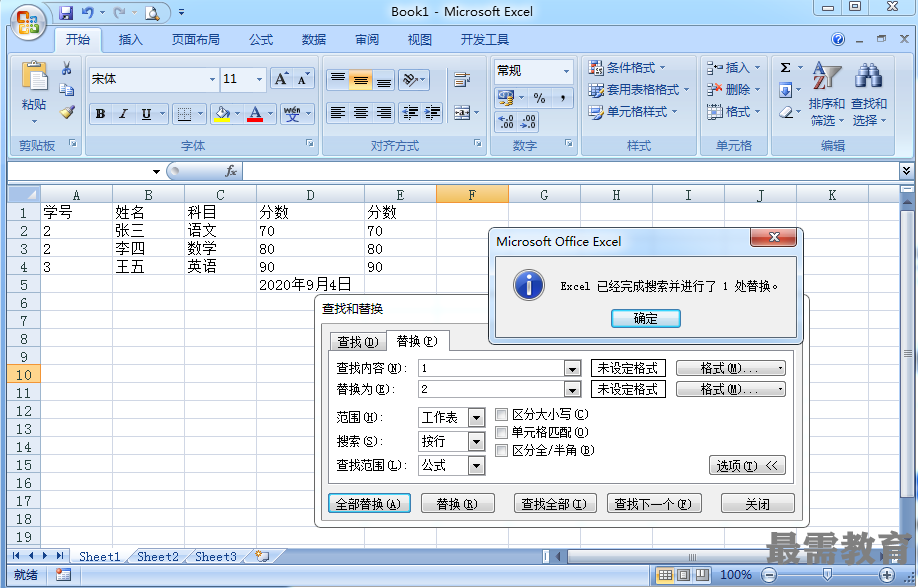
Task: Open the Find what (查找内容) dropdown arrow
Action: tap(572, 368)
